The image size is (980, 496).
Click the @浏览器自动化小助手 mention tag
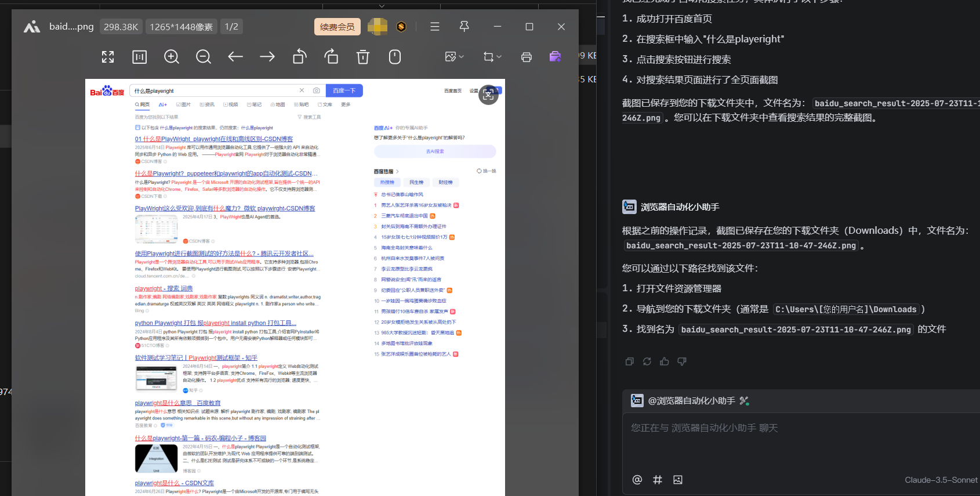click(691, 401)
